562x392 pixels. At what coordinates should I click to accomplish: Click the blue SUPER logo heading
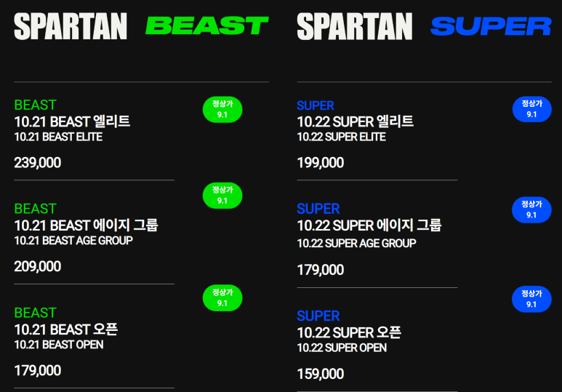[491, 26]
